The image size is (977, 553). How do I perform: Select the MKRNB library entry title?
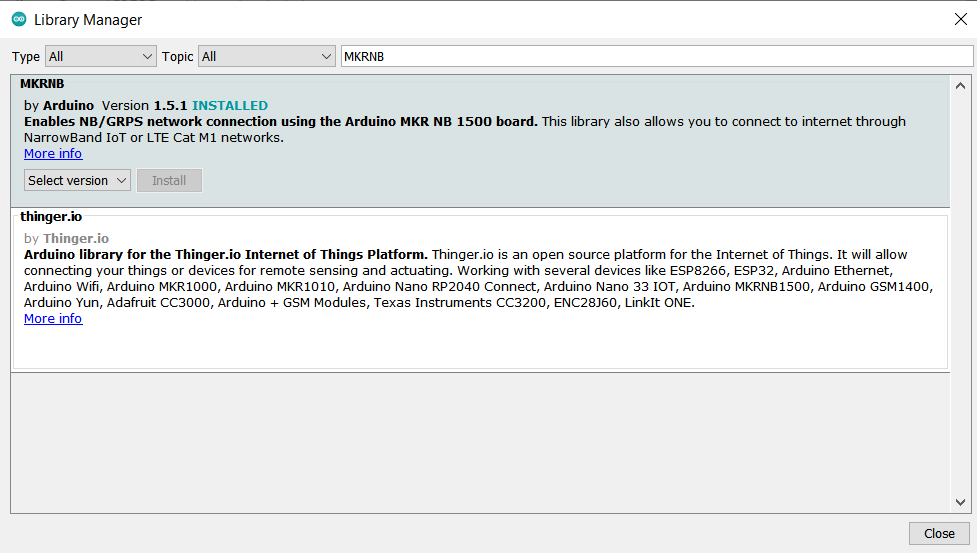coord(42,85)
